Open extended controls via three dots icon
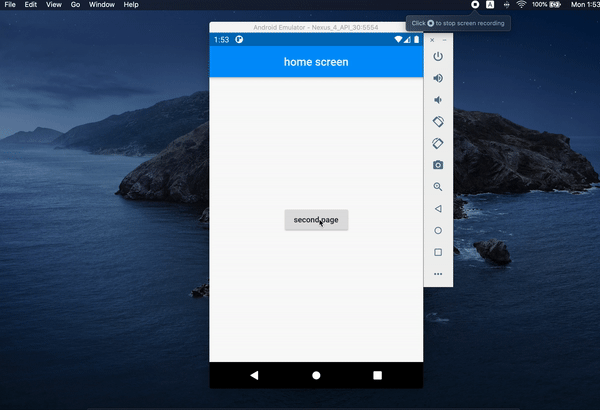Screen dimensions: 600x410 coord(438,274)
